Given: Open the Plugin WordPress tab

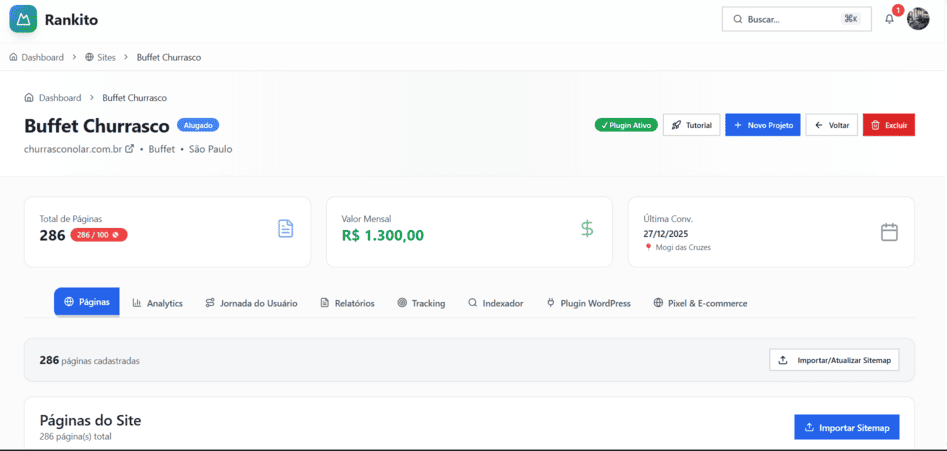Looking at the screenshot, I should pos(589,303).
